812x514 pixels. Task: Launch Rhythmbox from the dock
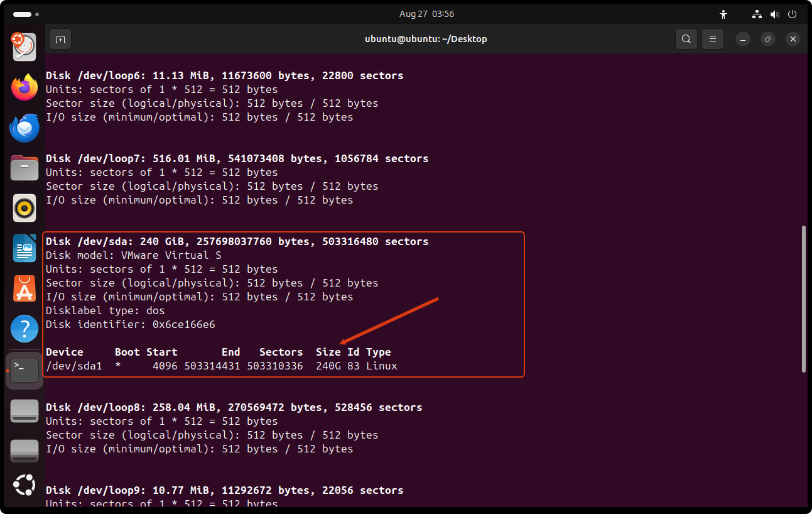(x=24, y=208)
